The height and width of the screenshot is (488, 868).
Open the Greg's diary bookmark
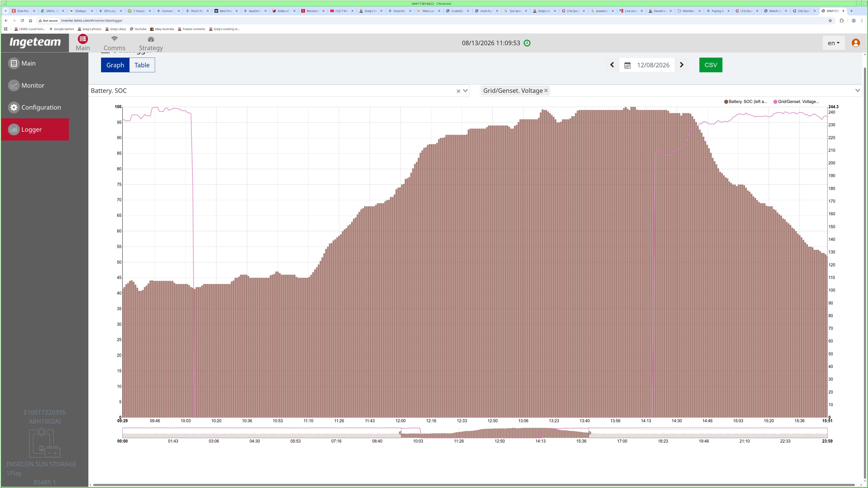(x=116, y=29)
